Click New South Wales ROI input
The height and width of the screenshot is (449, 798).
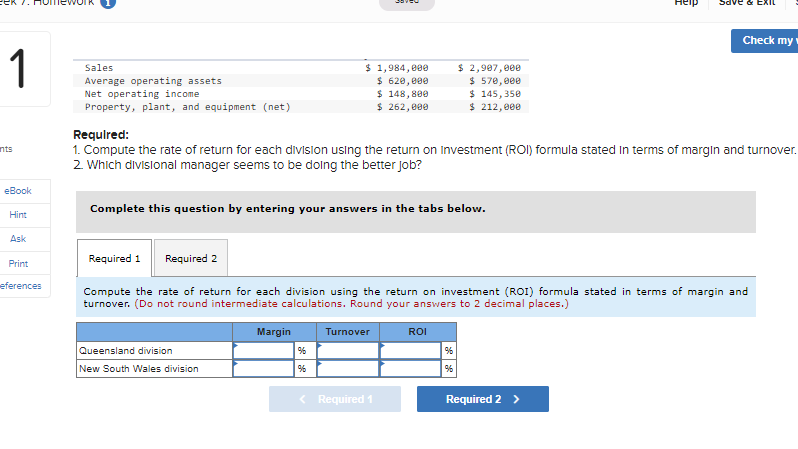tap(411, 369)
